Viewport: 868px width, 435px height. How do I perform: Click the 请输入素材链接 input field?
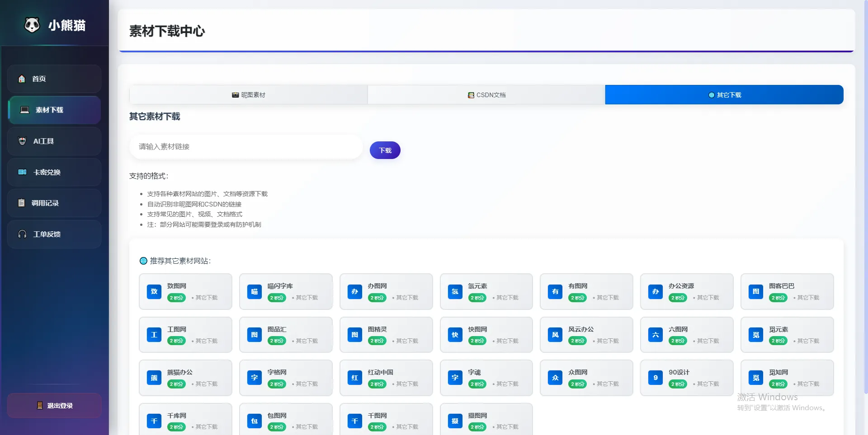(246, 147)
